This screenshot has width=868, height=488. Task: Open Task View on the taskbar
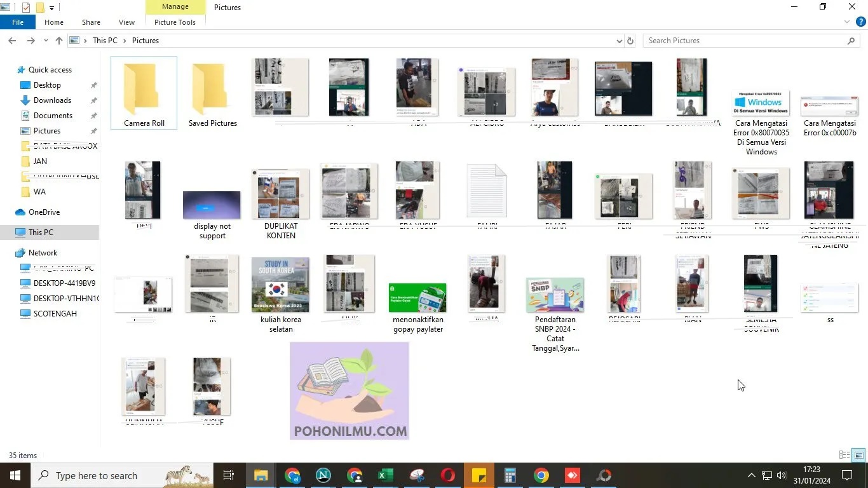click(x=229, y=475)
